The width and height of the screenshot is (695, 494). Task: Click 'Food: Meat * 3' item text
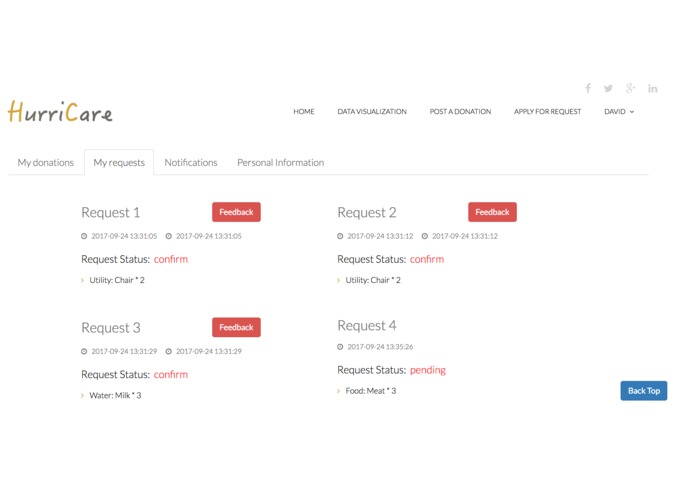(x=371, y=391)
